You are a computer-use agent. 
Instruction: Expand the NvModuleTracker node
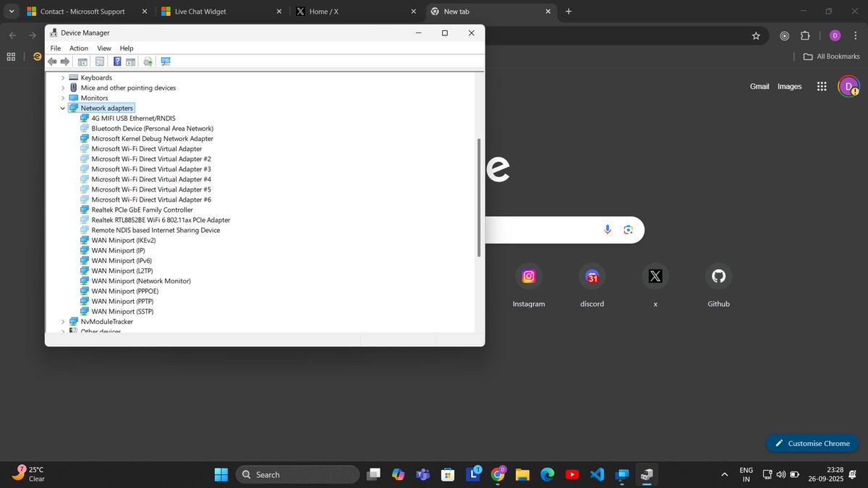pyautogui.click(x=63, y=322)
